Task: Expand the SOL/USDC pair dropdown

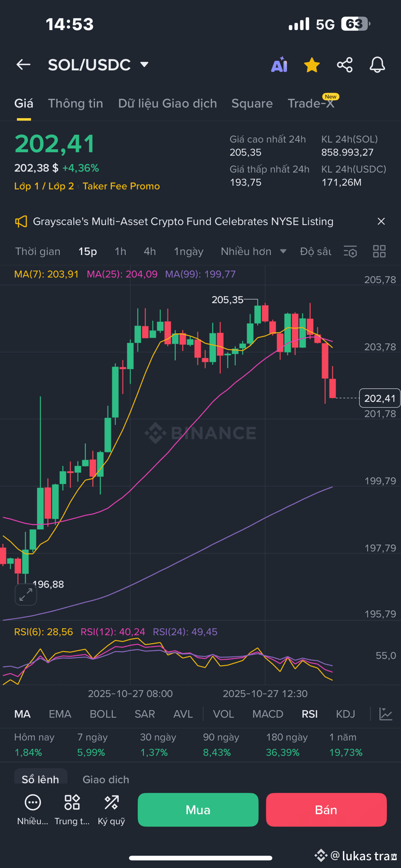Action: tap(144, 64)
